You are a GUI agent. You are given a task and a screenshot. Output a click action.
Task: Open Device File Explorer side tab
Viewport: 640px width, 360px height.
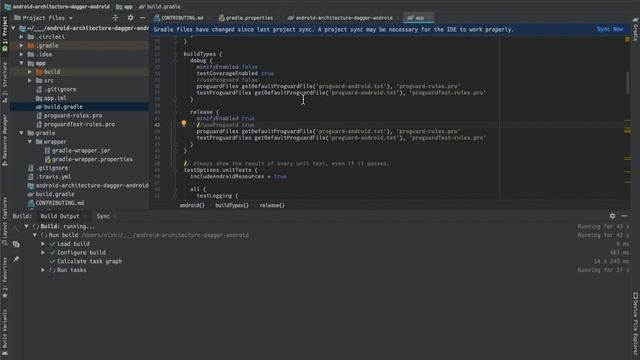tap(636, 324)
